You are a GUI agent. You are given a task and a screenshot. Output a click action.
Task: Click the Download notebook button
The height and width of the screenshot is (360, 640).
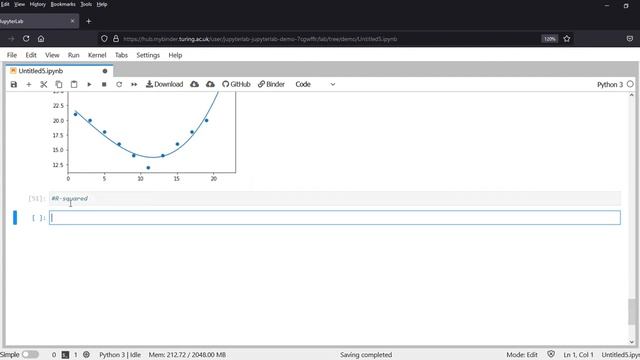coord(164,84)
